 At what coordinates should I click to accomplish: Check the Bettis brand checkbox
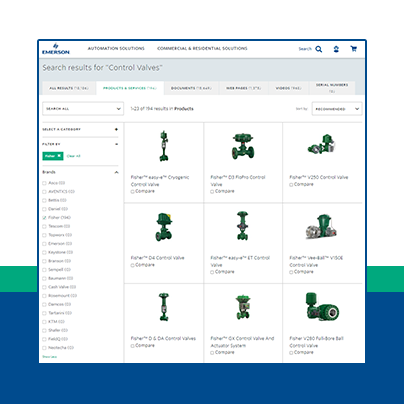(x=44, y=200)
